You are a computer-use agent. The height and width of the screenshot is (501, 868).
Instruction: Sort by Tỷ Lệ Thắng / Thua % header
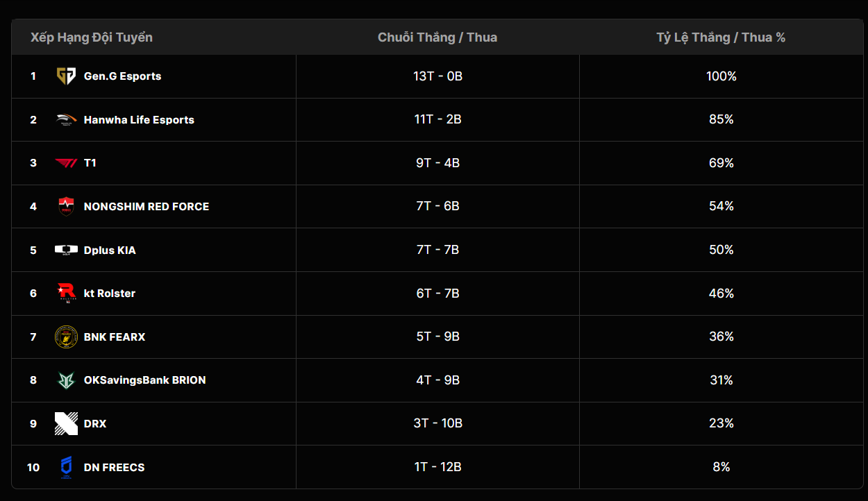[721, 37]
